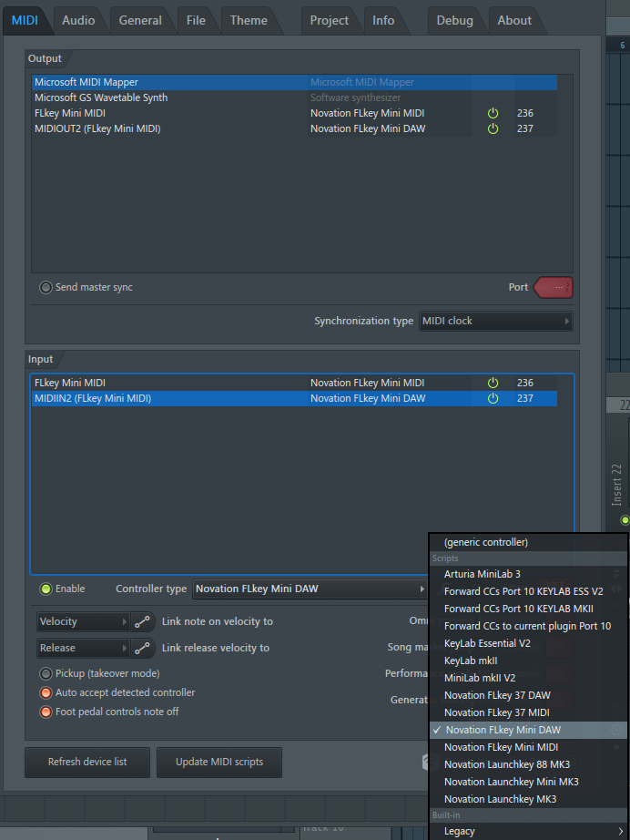Choose Forward CCs Port 10 KEYLAB ESS V2

click(528, 591)
